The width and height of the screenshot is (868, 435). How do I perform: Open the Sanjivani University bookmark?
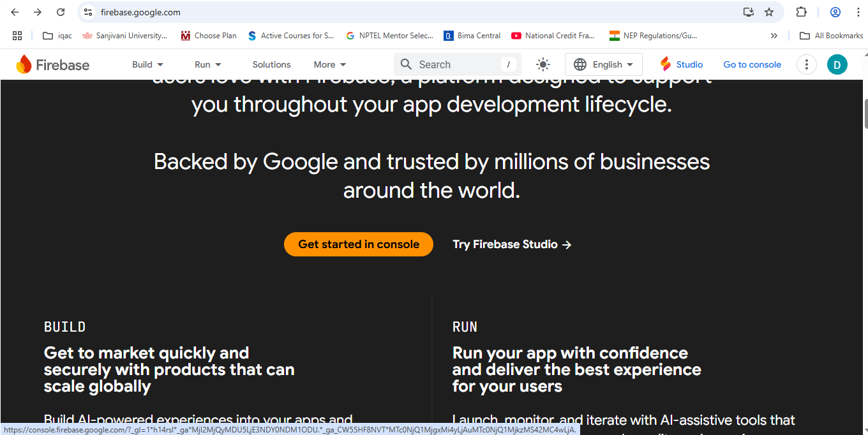point(125,36)
